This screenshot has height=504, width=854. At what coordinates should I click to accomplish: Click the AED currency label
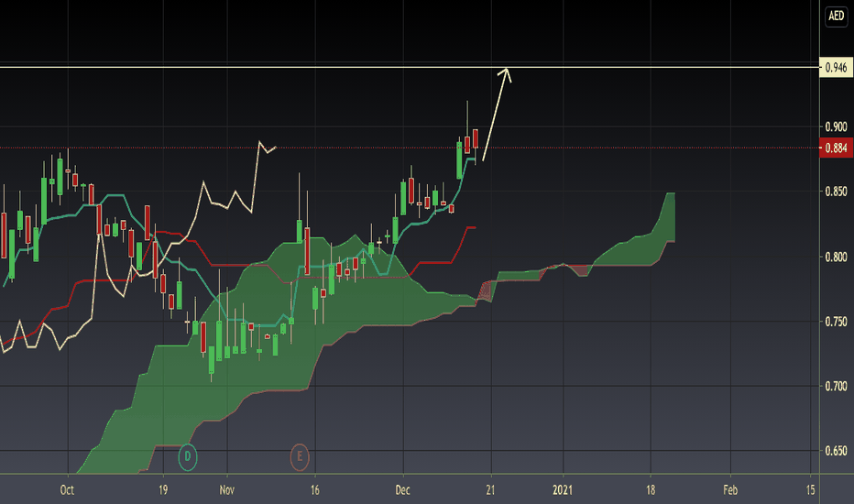(836, 16)
